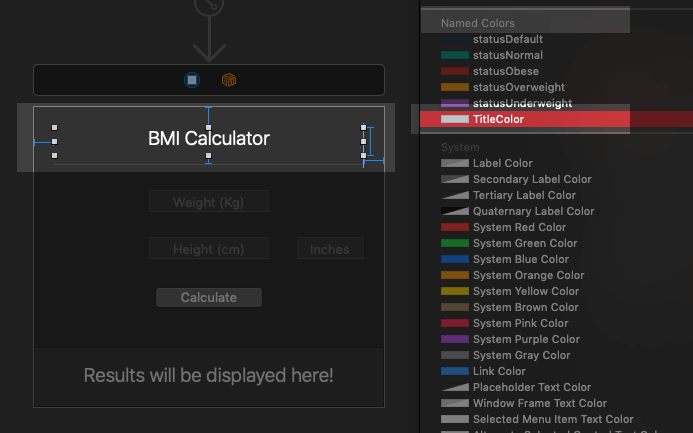Click the Height (cm) text field
693x433 pixels.
(208, 250)
